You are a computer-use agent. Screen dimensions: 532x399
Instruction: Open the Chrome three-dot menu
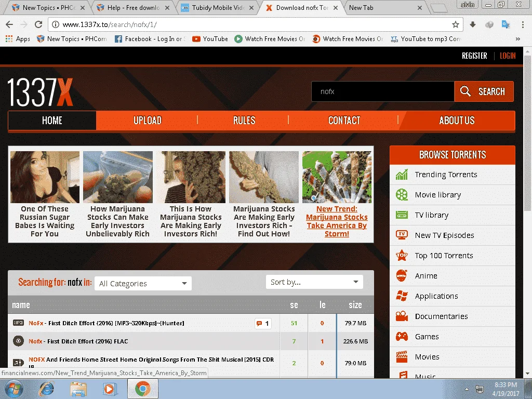pyautogui.click(x=523, y=24)
